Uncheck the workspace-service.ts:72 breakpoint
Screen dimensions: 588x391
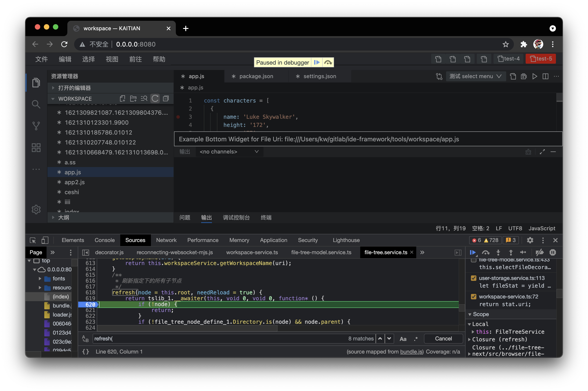click(x=473, y=296)
